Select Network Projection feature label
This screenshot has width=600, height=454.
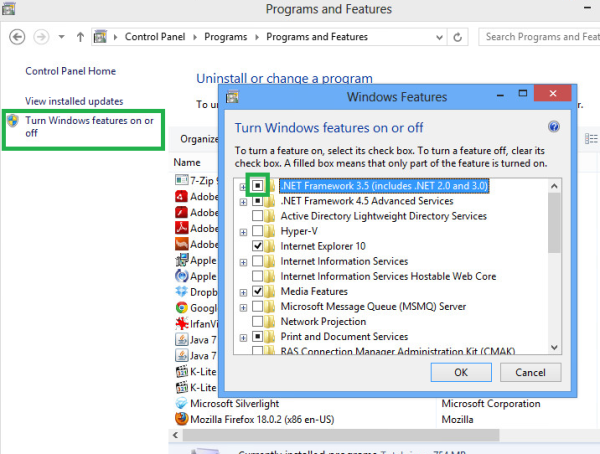coord(323,322)
